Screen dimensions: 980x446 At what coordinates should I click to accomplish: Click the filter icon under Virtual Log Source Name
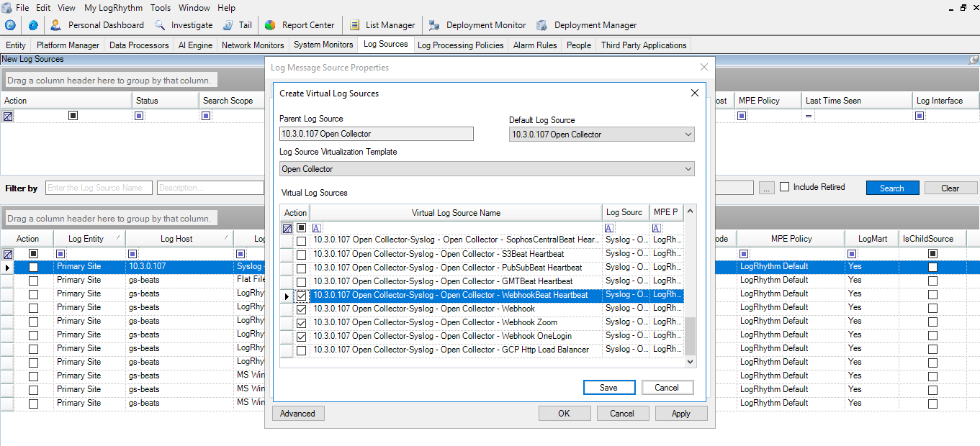coord(317,228)
